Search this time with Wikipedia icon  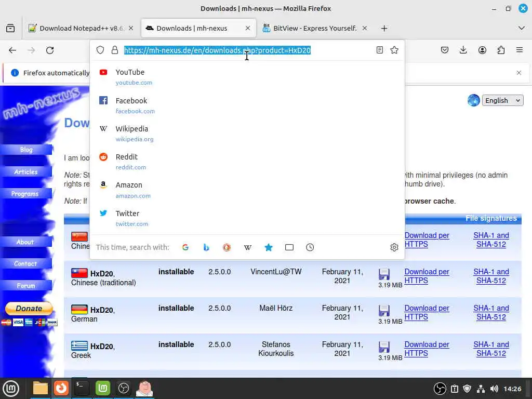pyautogui.click(x=248, y=247)
